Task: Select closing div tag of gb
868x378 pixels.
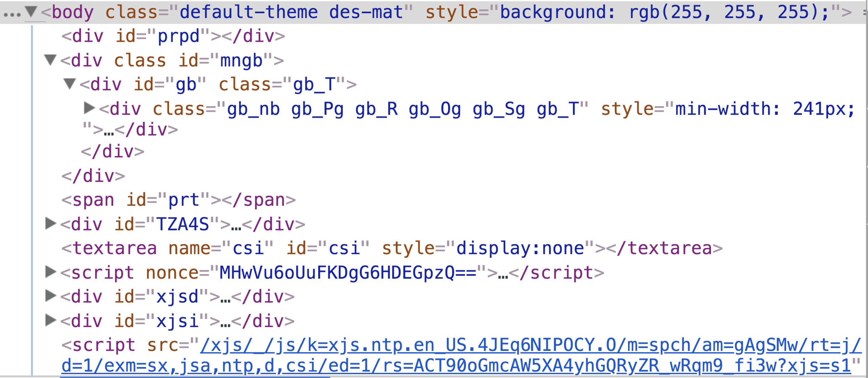Action: [112, 151]
